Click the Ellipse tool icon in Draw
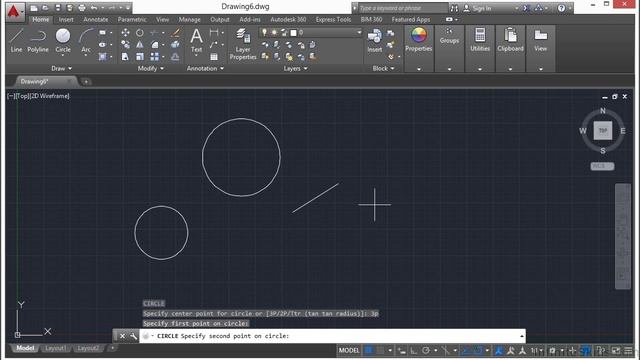Image resolution: width=640 pixels, height=360 pixels. [102, 44]
